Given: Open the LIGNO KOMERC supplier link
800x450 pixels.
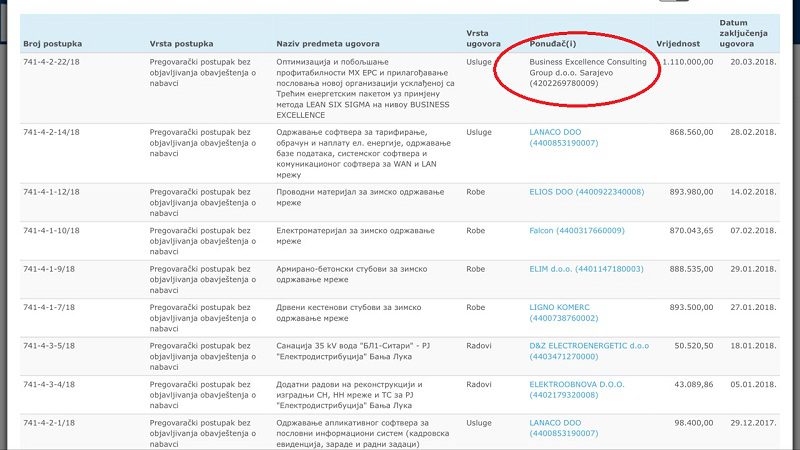Looking at the screenshot, I should (x=563, y=313).
